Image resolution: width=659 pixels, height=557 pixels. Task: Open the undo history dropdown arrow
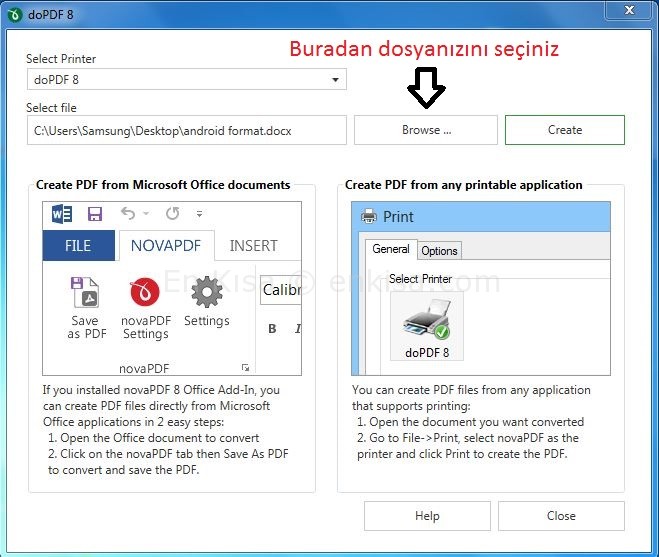pos(146,214)
